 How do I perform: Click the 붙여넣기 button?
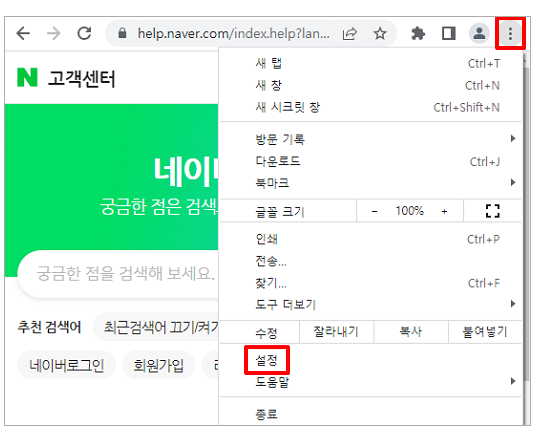click(485, 332)
